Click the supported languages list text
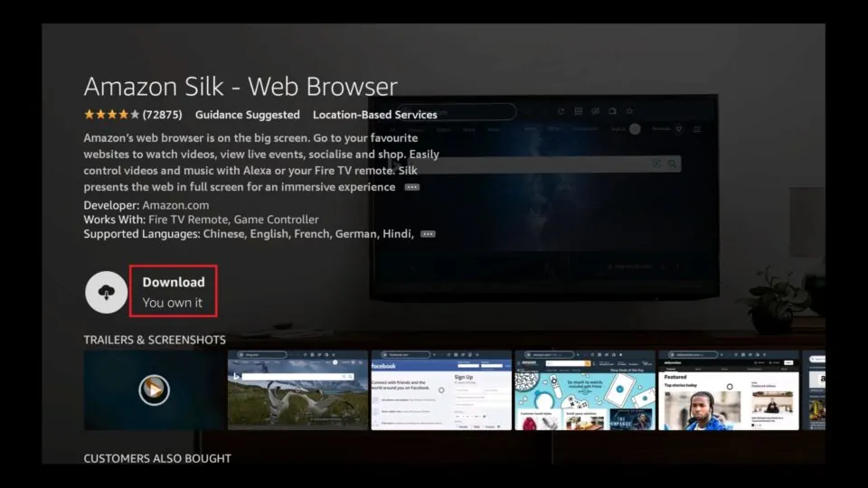The width and height of the screenshot is (868, 488). 308,234
